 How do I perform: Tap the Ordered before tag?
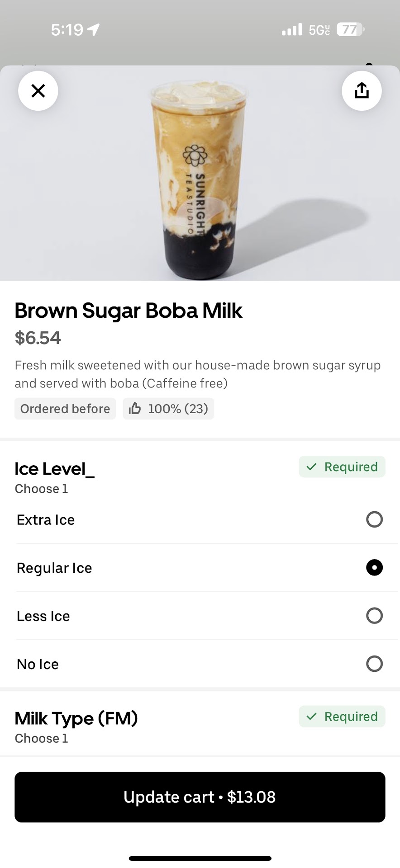coord(65,409)
